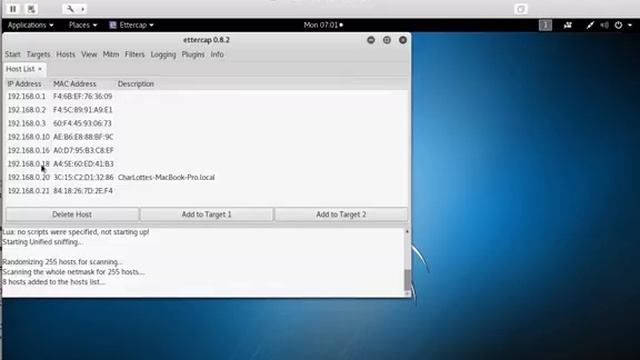Close the Host List tab with its x
The width and height of the screenshot is (640, 360).
coord(40,69)
